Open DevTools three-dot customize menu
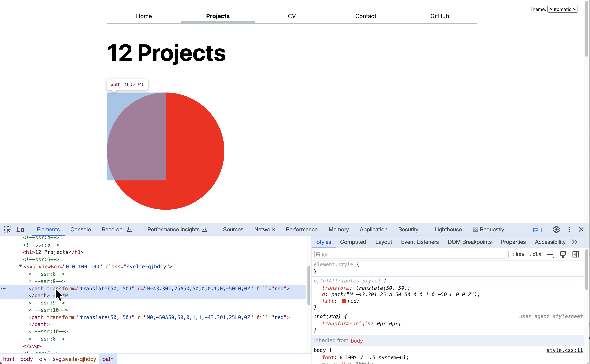The height and width of the screenshot is (364, 590). (x=569, y=229)
